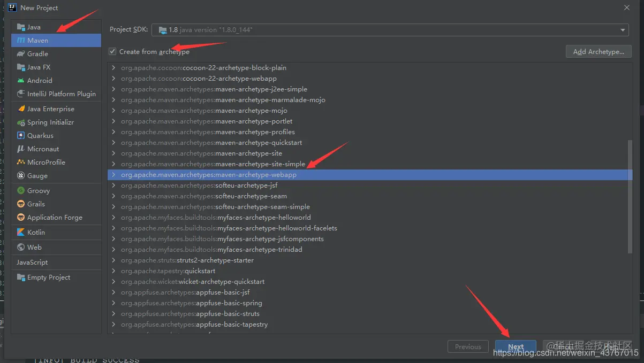Select org.apache.tapestry:quickstart row
Viewport: 644px width, 363px height.
tap(369, 271)
